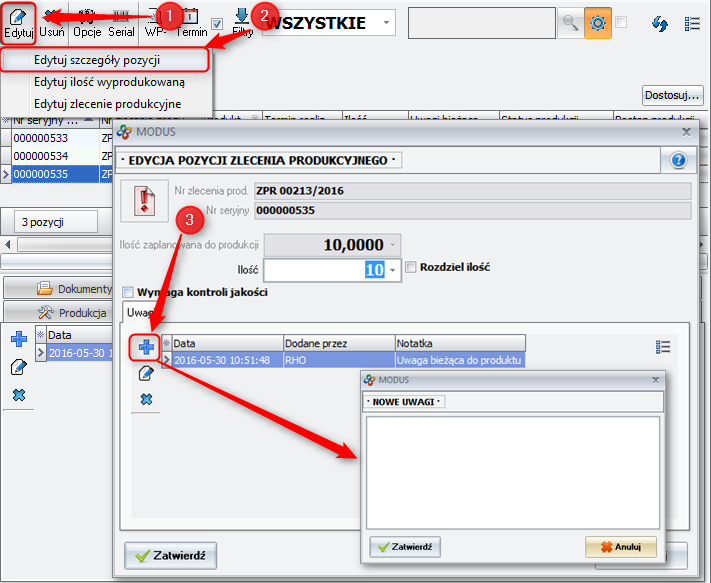
Task: Open the list view icon in main toolbar
Action: 692,24
